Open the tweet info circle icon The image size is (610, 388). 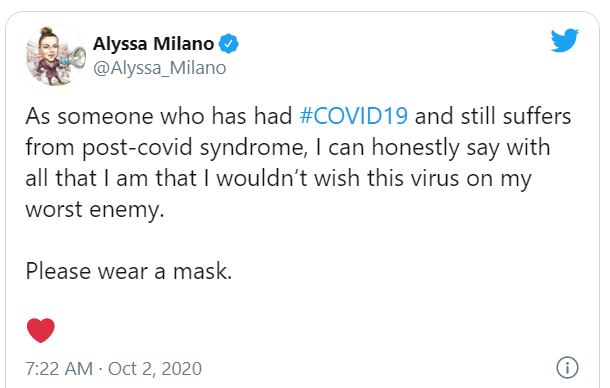pos(567,367)
